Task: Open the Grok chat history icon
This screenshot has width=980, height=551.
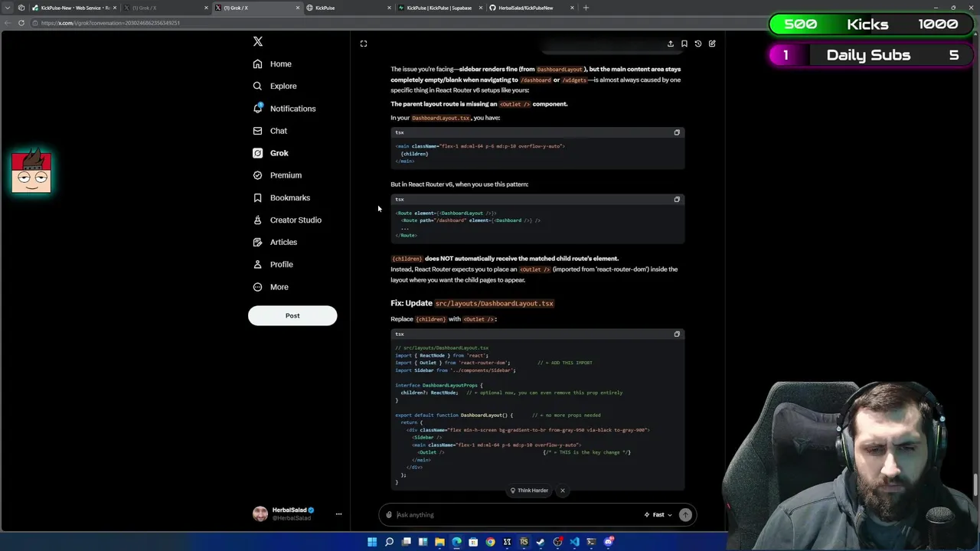Action: point(698,44)
